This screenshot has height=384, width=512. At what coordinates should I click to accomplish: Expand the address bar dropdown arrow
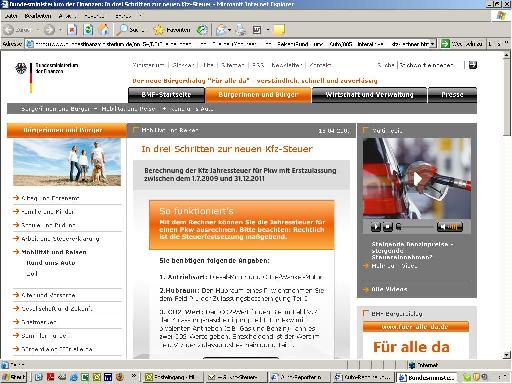point(432,44)
